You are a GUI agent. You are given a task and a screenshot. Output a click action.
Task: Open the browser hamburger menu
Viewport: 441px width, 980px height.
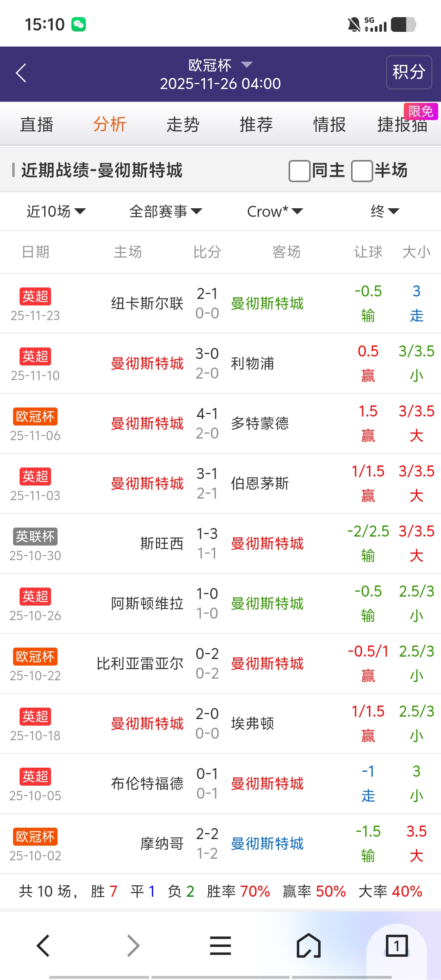(220, 946)
